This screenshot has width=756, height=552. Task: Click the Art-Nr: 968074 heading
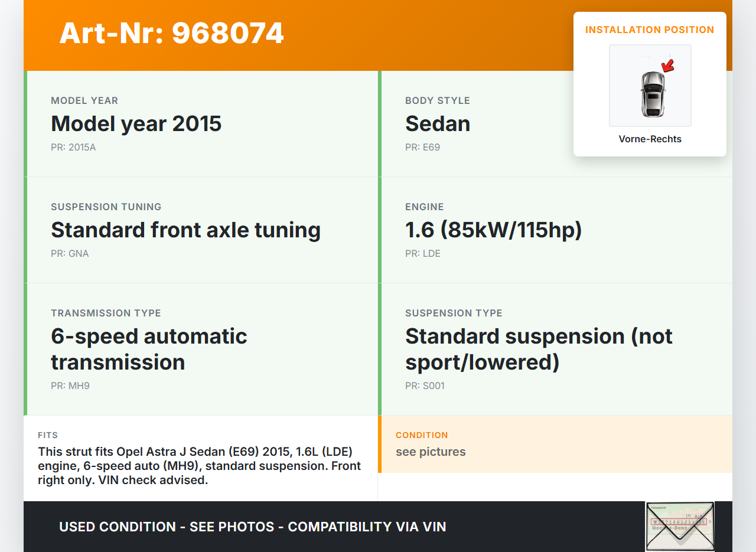click(x=171, y=34)
